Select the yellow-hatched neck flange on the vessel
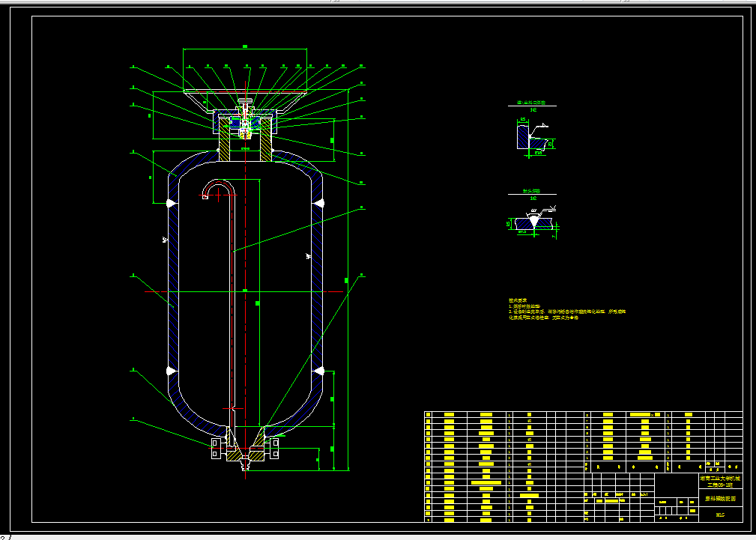Image resolution: width=756 pixels, height=540 pixels. tap(246, 140)
